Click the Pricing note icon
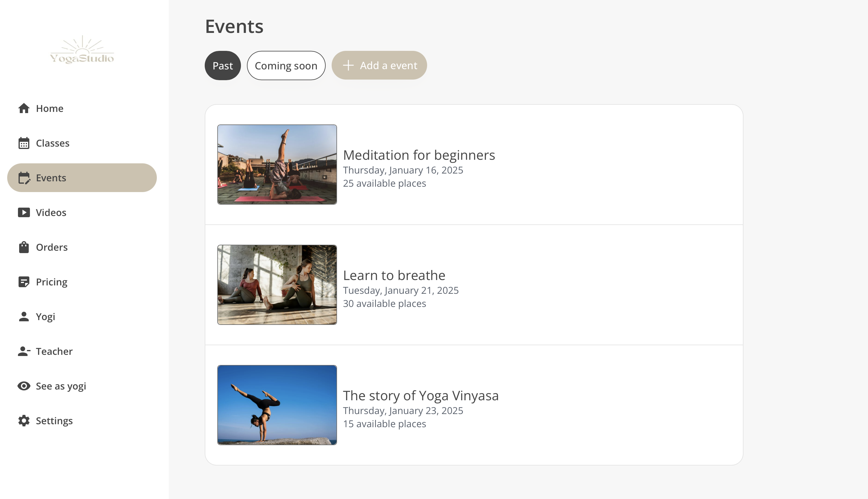This screenshot has width=868, height=499. pos(24,282)
